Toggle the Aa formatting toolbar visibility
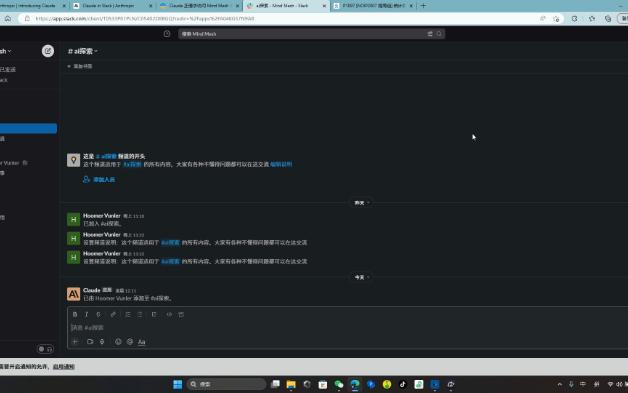Screen dimensions: 628x393 point(141,342)
